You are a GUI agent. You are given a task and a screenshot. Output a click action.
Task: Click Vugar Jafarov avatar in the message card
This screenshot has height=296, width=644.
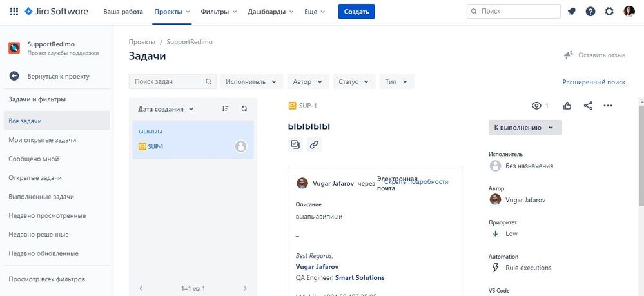point(302,183)
